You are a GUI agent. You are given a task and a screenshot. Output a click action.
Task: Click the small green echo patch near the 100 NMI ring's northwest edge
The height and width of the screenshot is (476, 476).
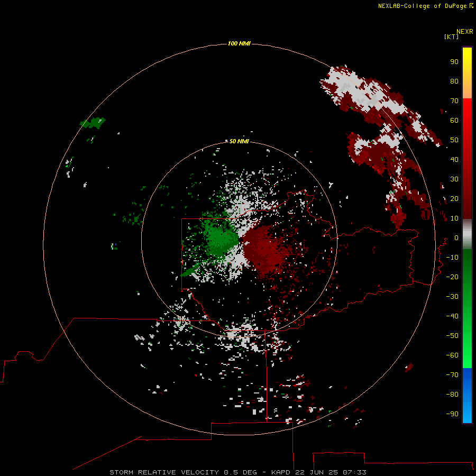93,123
